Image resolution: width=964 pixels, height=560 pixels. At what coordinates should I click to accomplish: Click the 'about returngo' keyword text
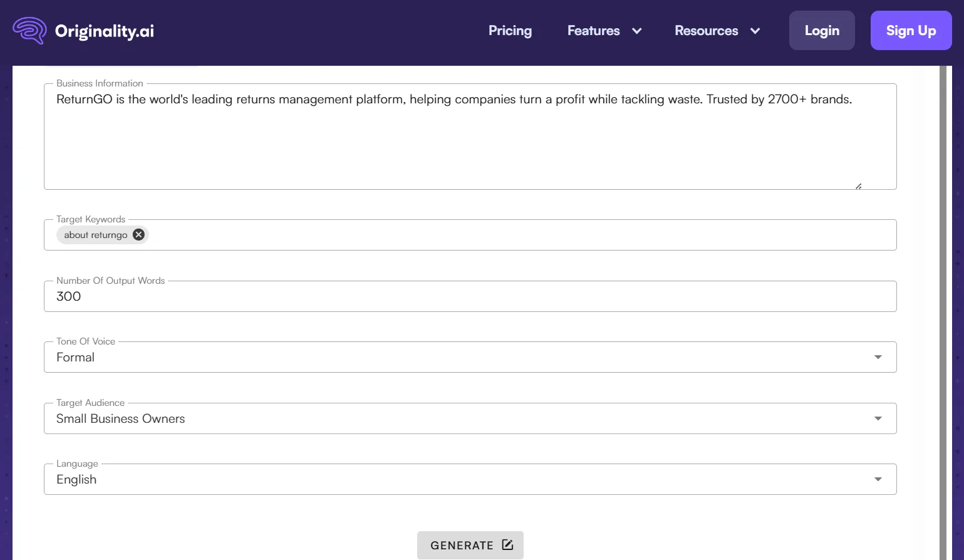pos(95,235)
